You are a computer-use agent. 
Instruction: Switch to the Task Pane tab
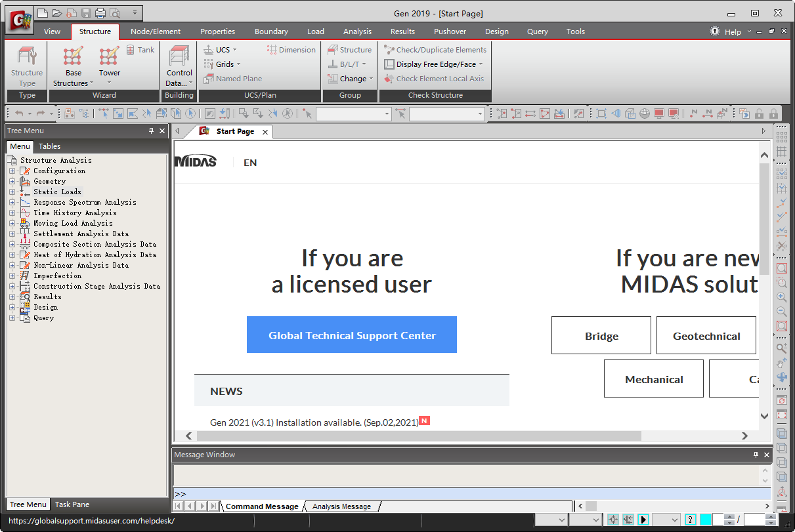click(x=72, y=504)
